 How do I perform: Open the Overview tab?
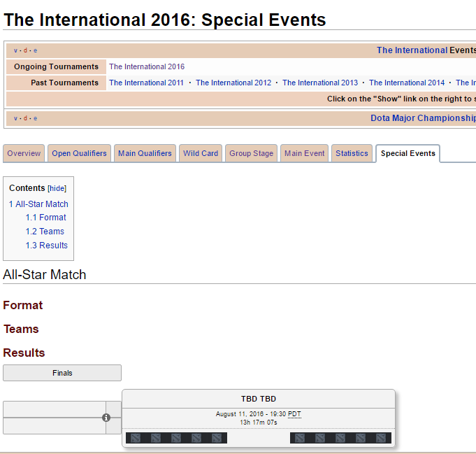(24, 153)
